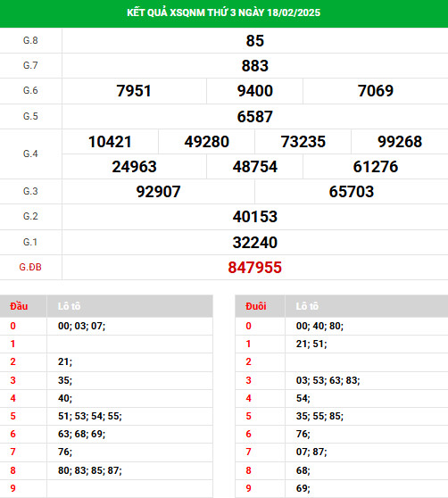
Task: Select the Đuôi 3 values 03; 53; 63; 83;
Action: click(328, 380)
